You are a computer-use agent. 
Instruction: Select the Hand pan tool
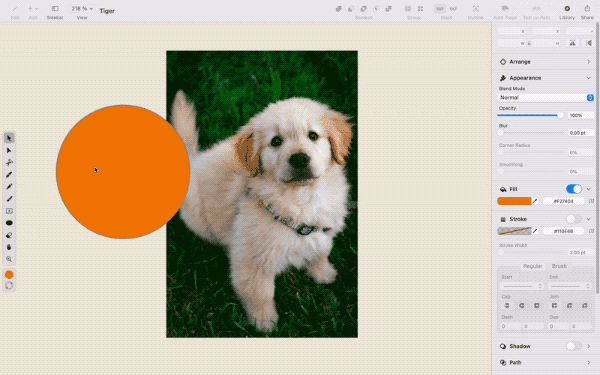pyautogui.click(x=9, y=247)
